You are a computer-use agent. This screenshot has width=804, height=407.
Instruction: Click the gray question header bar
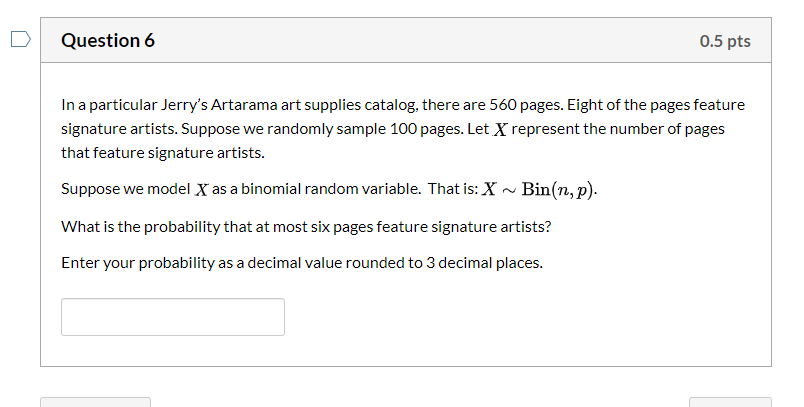pyautogui.click(x=406, y=40)
